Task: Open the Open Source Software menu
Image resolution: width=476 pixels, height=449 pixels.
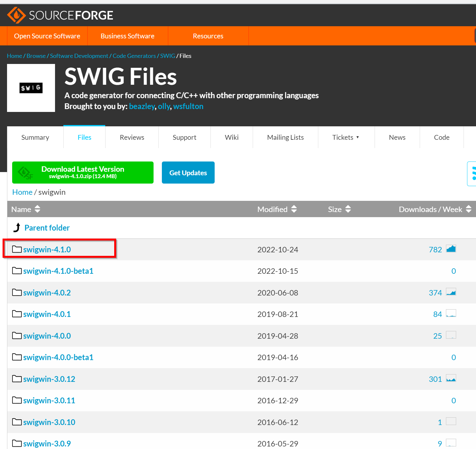Action: click(47, 36)
